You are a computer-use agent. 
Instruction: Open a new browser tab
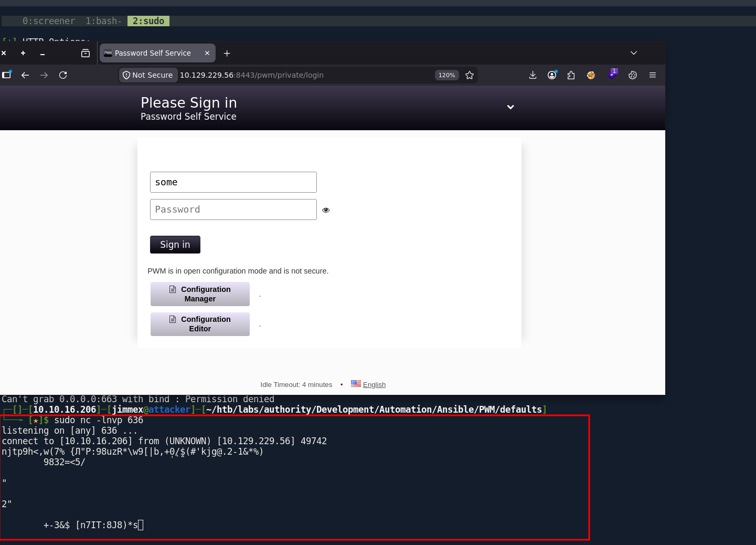click(227, 53)
